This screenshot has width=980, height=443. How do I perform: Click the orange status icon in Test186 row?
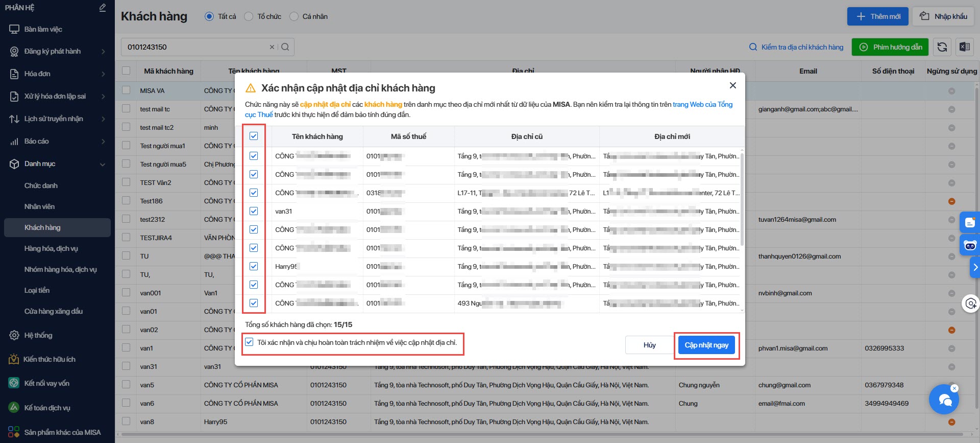(951, 201)
